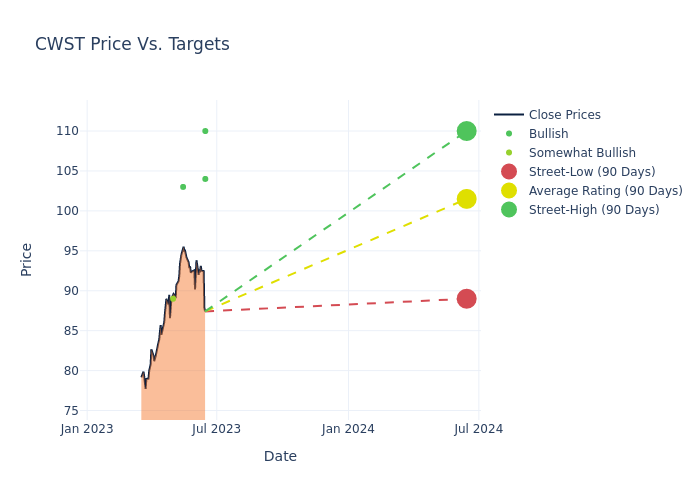Click the yellow Average Rating legend marker

click(x=509, y=191)
